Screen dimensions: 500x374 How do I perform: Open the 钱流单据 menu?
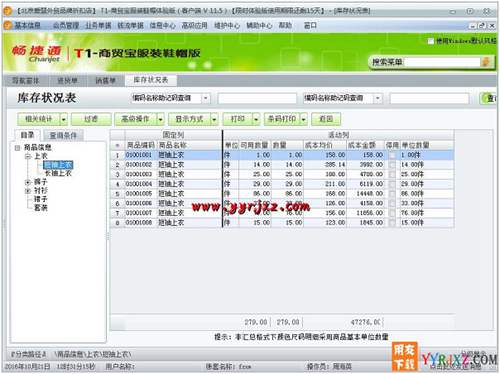click(x=130, y=26)
